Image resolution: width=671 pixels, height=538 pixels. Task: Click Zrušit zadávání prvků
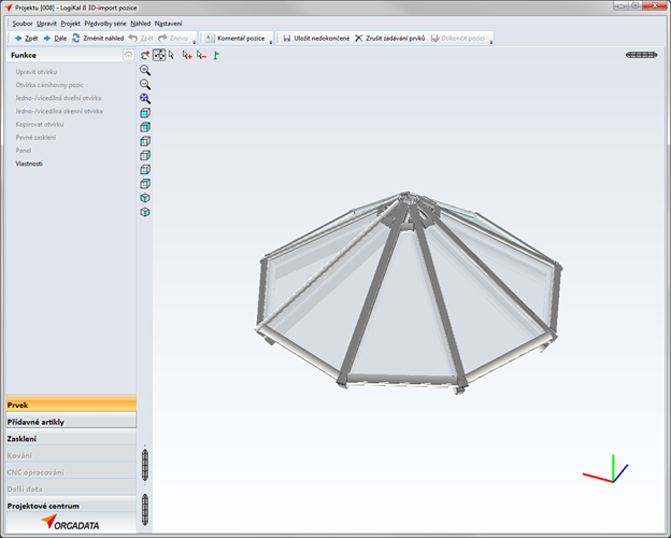tap(390, 38)
